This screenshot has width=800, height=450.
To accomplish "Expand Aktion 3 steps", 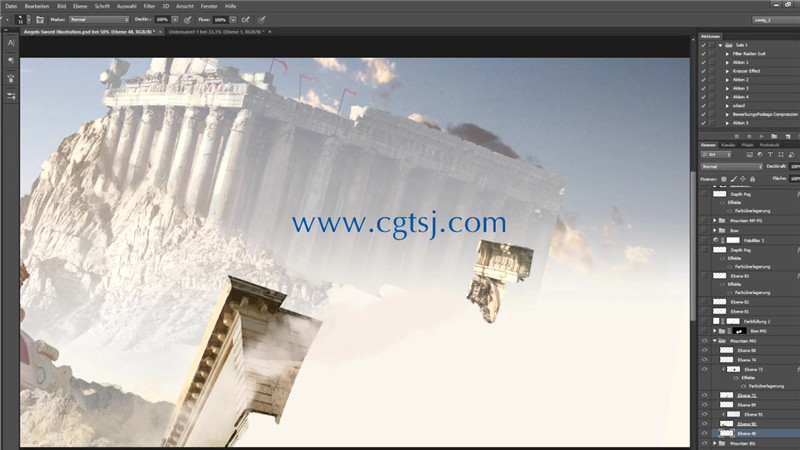I will (728, 88).
